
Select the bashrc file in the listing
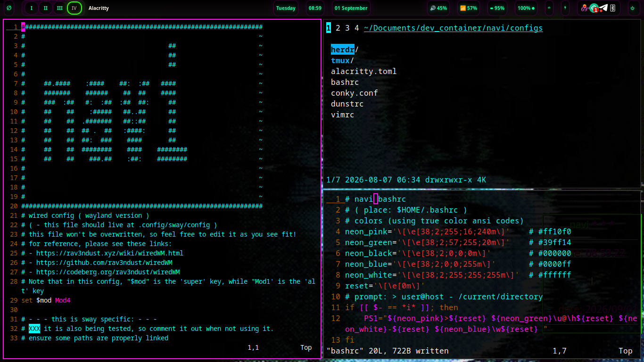click(x=345, y=82)
